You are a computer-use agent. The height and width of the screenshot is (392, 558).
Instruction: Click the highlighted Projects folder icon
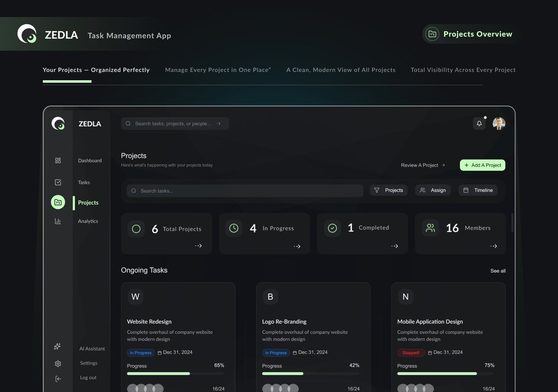(x=58, y=202)
